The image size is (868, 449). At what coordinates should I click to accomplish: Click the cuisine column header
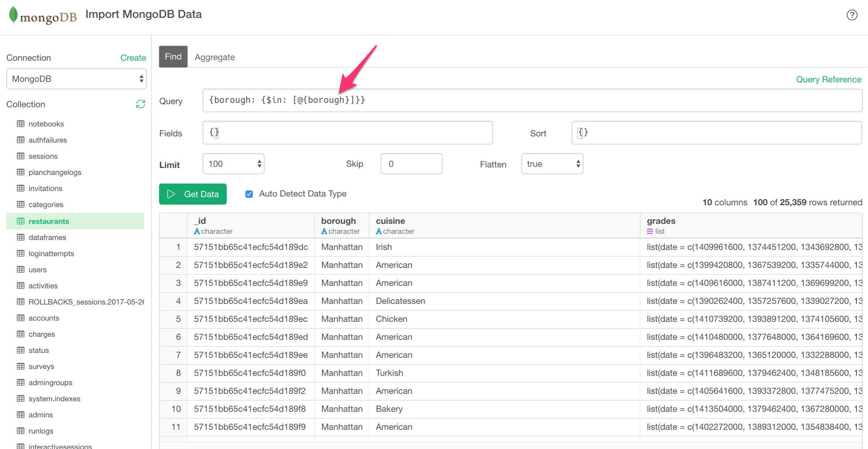(505, 226)
